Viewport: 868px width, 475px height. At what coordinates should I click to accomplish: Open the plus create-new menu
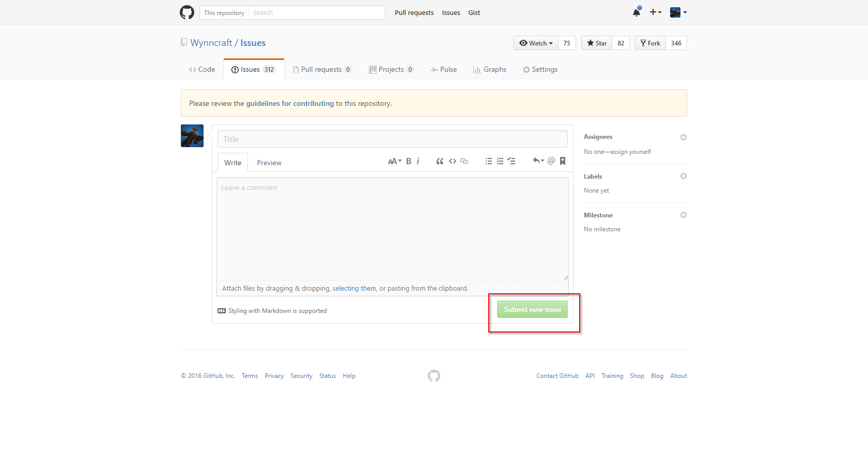tap(656, 12)
